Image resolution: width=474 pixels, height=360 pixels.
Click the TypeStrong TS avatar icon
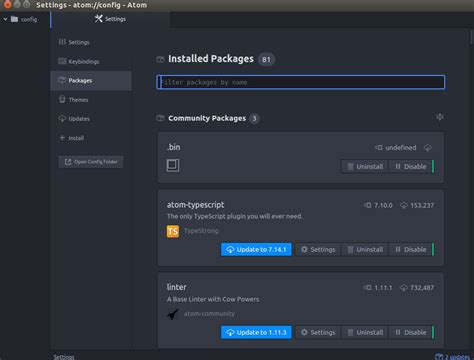[x=173, y=231]
